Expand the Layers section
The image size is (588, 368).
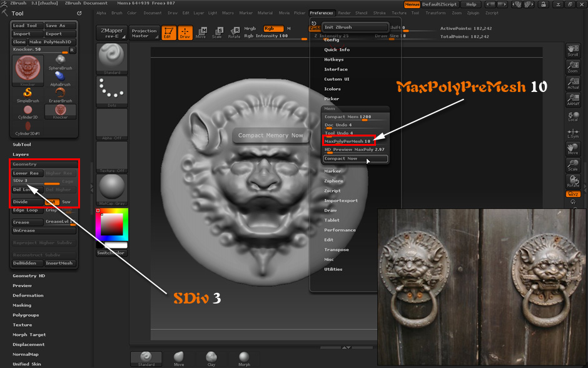point(21,154)
